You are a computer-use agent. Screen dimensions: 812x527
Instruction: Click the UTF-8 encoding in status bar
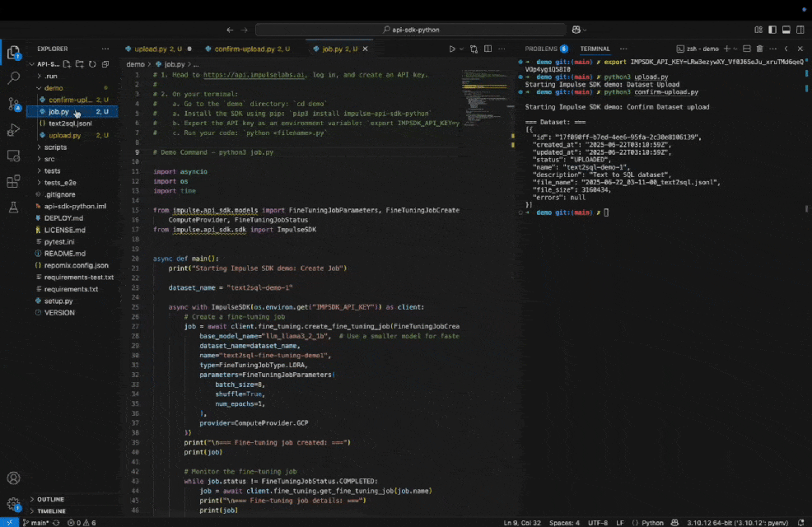point(598,523)
